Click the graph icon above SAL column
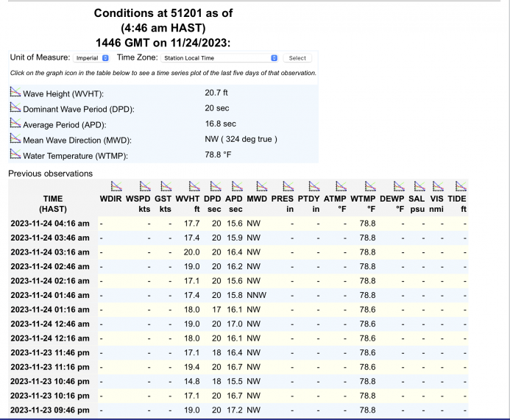The height and width of the screenshot is (420, 510). (419, 186)
